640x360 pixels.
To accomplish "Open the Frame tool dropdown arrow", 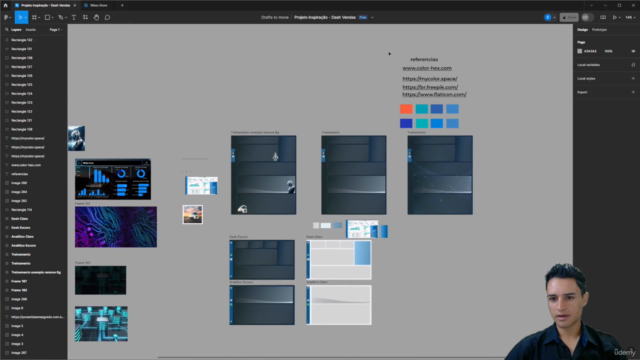I will point(39,18).
